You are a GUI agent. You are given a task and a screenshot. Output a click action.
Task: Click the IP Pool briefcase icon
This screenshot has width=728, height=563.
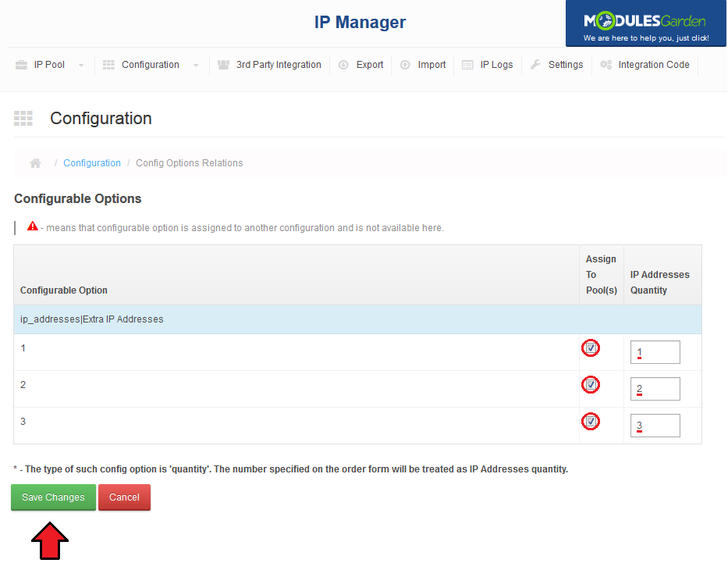pyautogui.click(x=21, y=65)
